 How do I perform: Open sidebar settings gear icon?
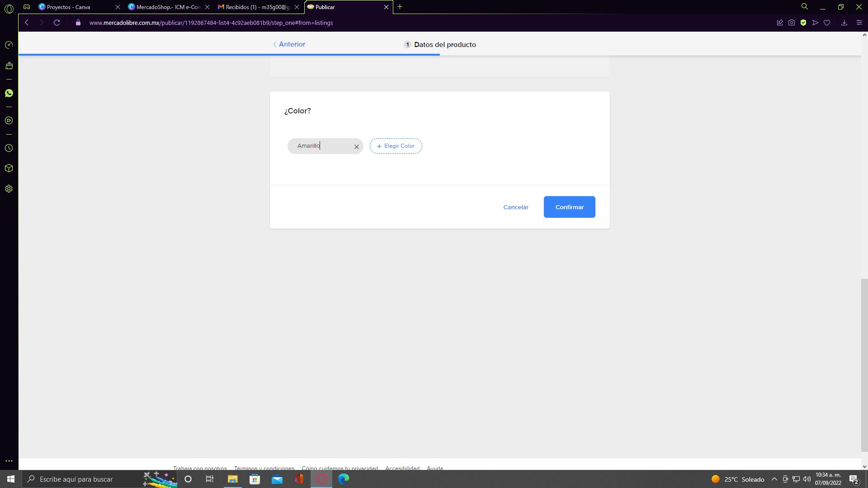click(x=9, y=189)
